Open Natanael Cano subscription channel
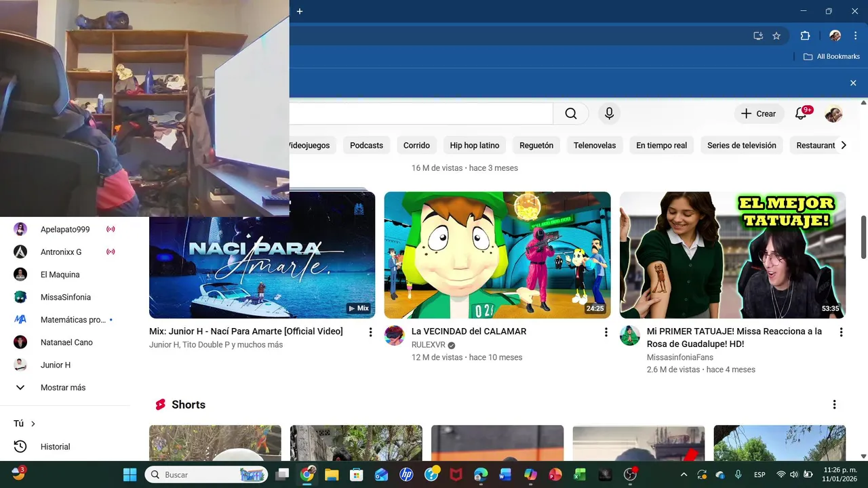 65,342
